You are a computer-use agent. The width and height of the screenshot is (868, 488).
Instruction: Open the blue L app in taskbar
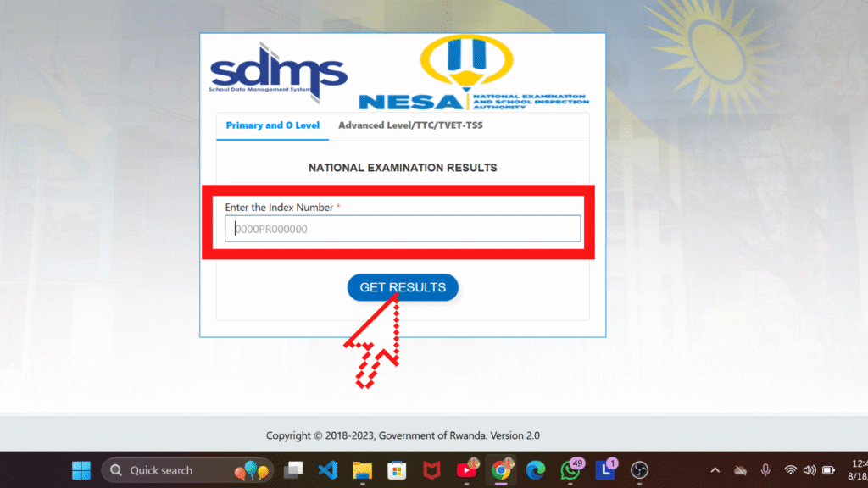click(605, 469)
